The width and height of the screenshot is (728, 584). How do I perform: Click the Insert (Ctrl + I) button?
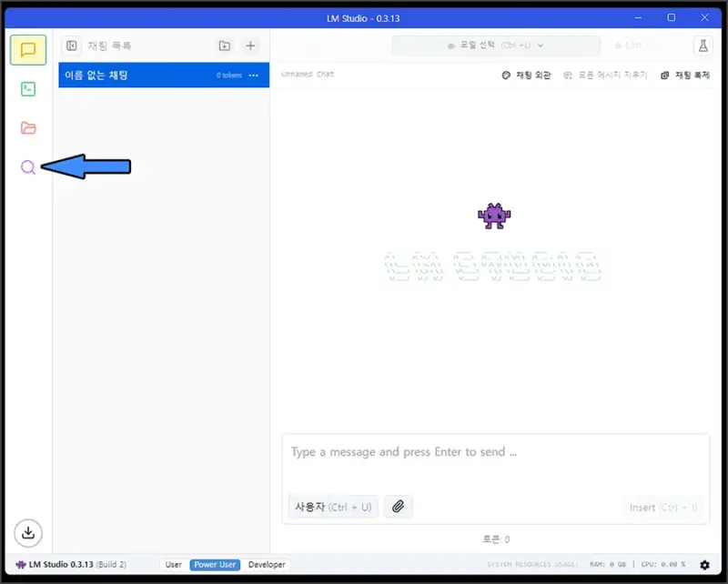pos(663,508)
